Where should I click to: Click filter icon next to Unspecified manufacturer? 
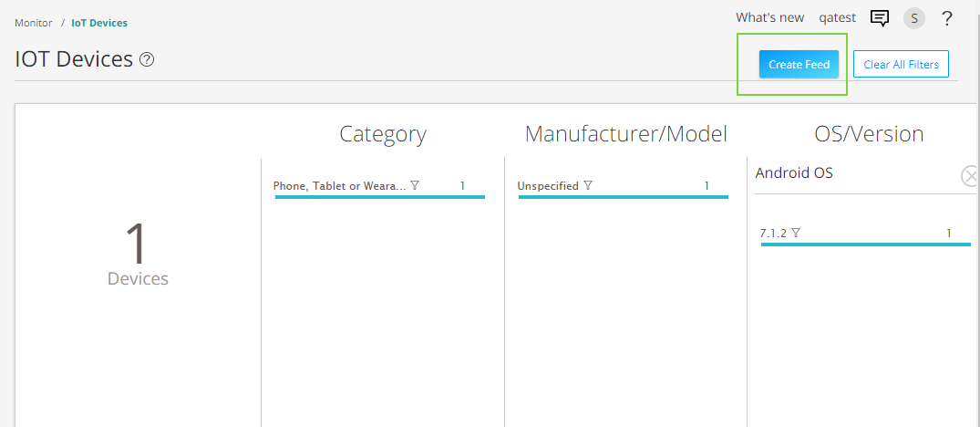588,185
